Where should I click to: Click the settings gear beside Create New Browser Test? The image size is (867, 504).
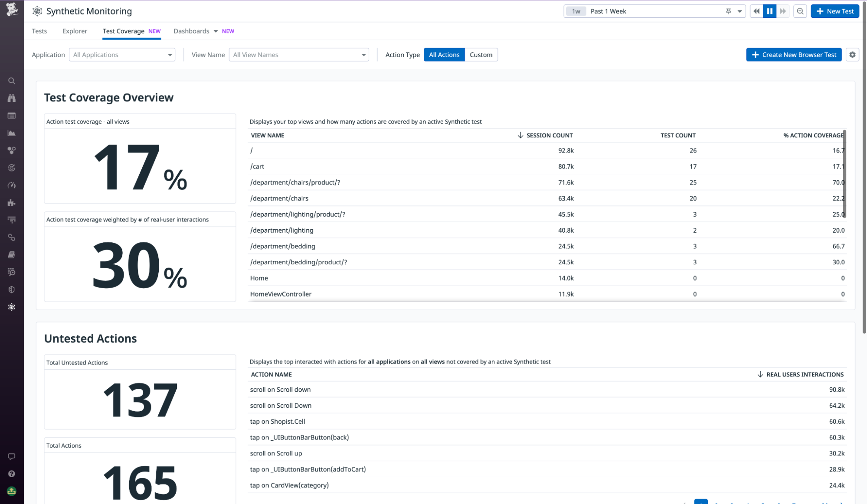(853, 55)
